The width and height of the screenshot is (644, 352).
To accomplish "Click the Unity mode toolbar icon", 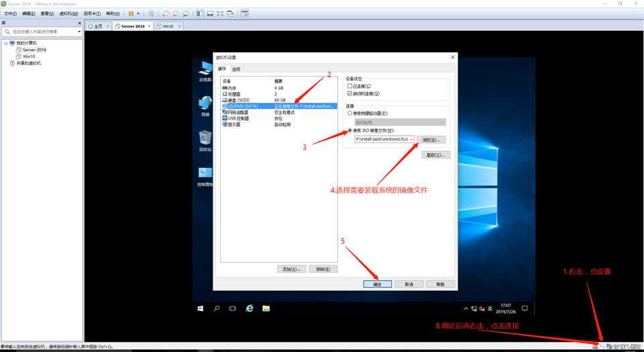I will click(230, 13).
